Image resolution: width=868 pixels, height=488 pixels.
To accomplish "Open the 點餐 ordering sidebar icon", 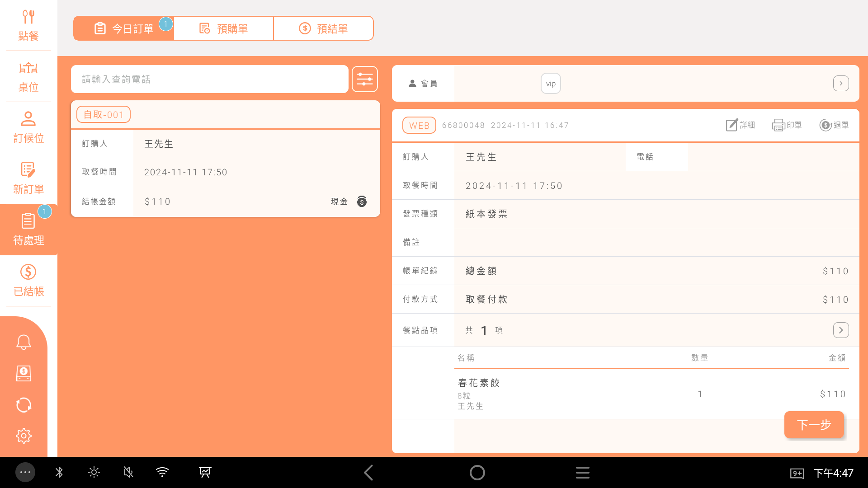I will [x=28, y=25].
